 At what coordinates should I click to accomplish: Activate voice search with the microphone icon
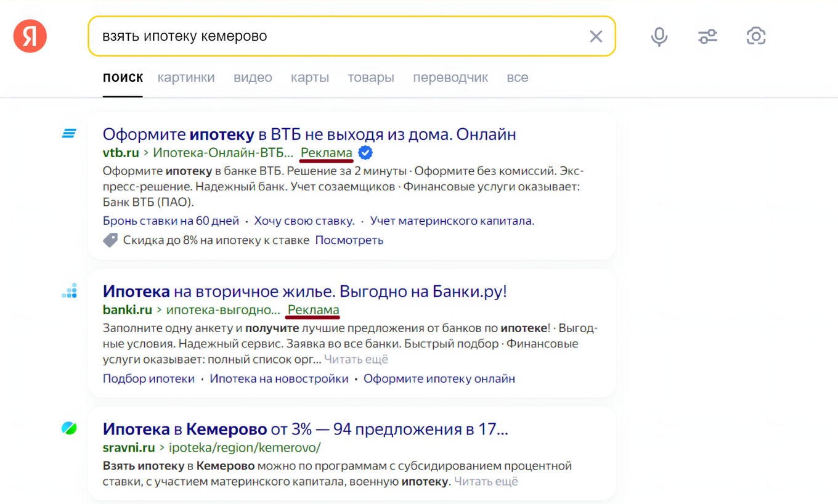pyautogui.click(x=659, y=36)
